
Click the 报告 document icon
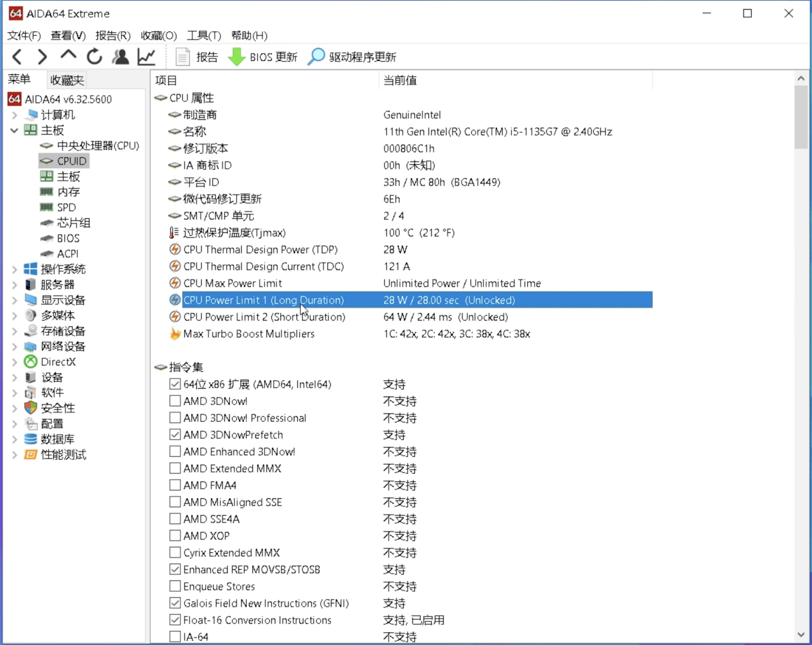(x=183, y=57)
